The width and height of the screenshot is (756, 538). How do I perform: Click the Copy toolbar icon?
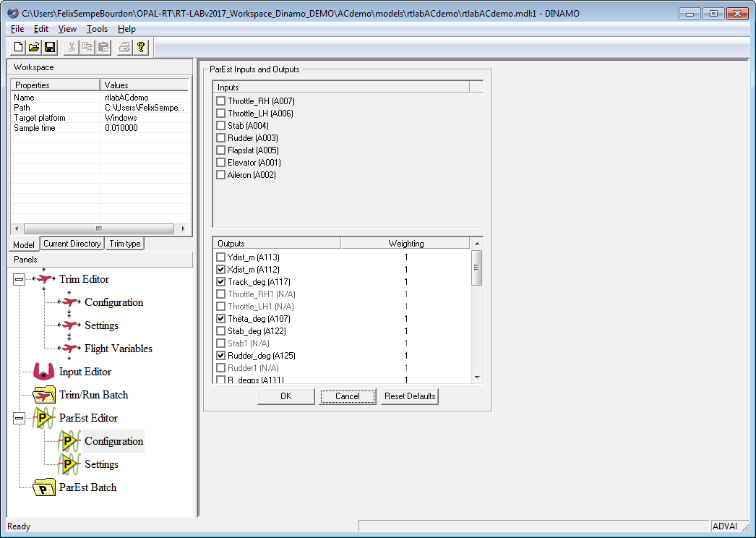(x=87, y=47)
